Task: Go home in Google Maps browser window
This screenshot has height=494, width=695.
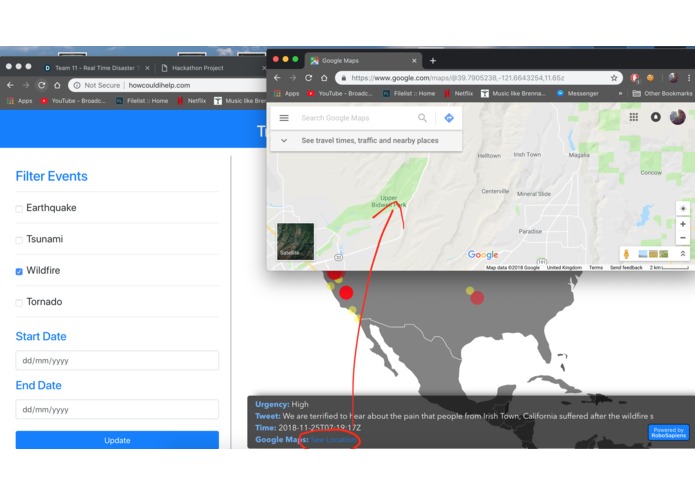Action: [x=324, y=78]
